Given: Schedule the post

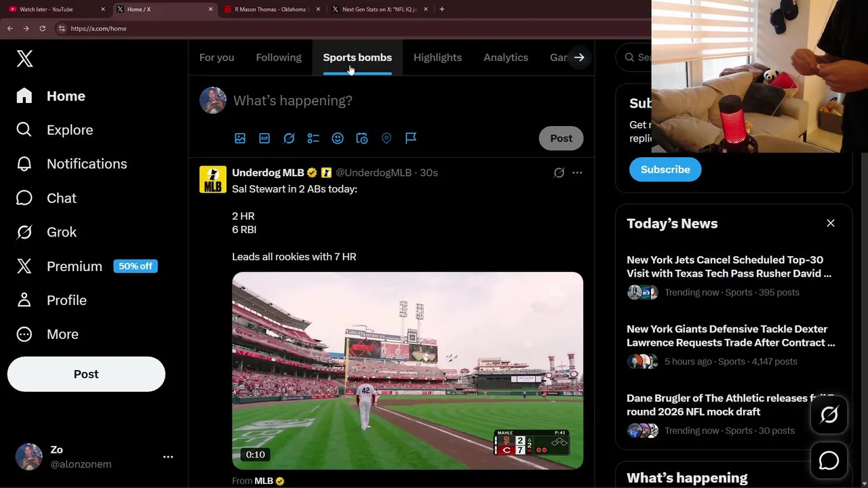Looking at the screenshot, I should point(362,138).
